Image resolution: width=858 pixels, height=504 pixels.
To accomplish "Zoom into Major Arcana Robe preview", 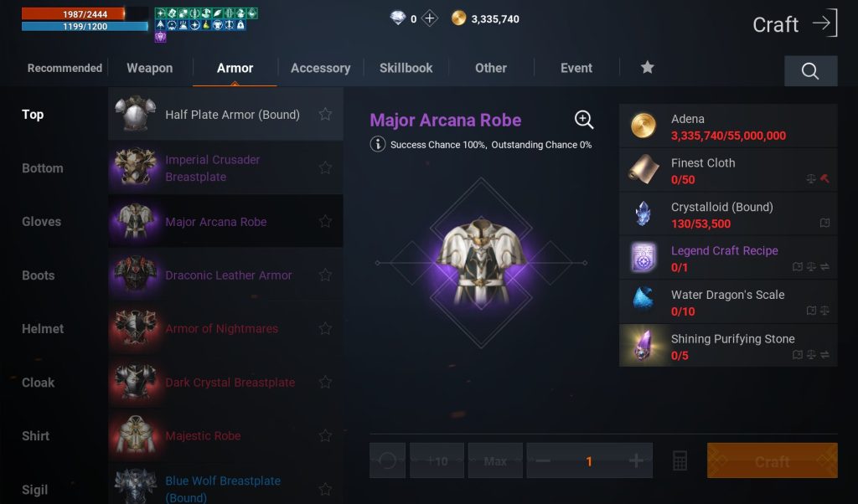I will point(584,120).
